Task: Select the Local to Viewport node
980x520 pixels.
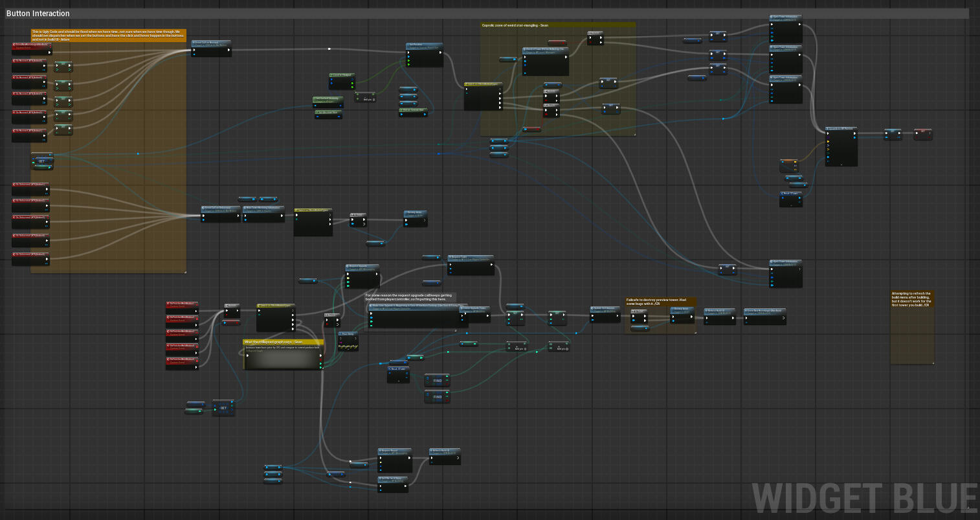Action: point(342,76)
